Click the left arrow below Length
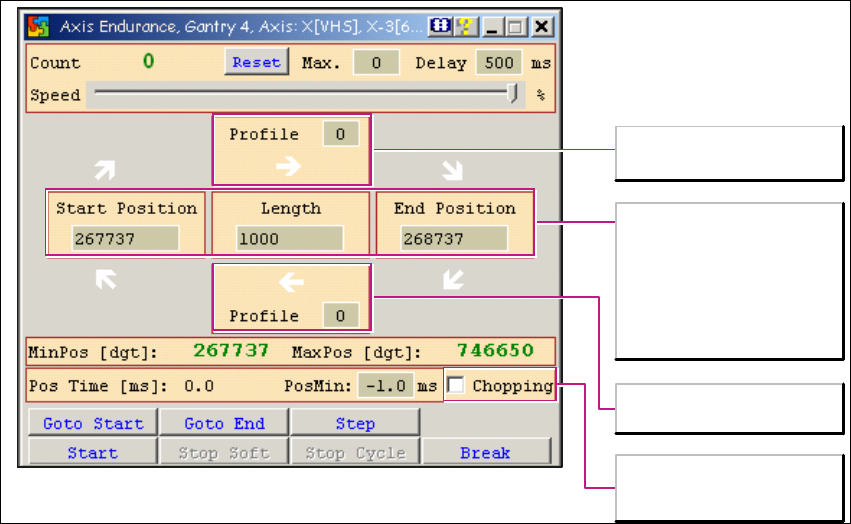The width and height of the screenshot is (851, 524). (x=291, y=284)
